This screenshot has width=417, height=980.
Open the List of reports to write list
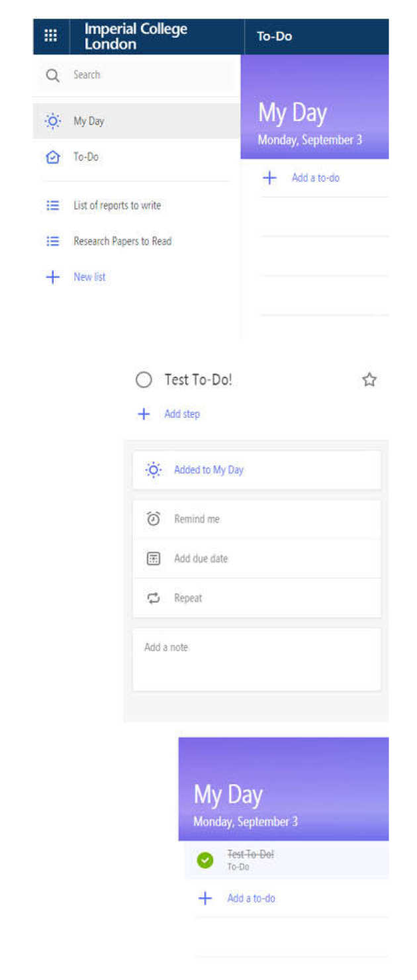coord(117,205)
